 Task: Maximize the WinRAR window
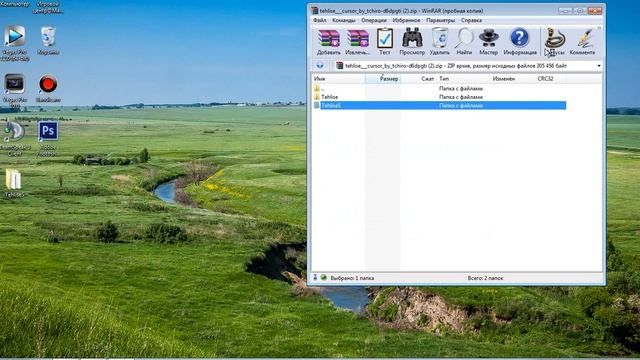[x=580, y=11]
